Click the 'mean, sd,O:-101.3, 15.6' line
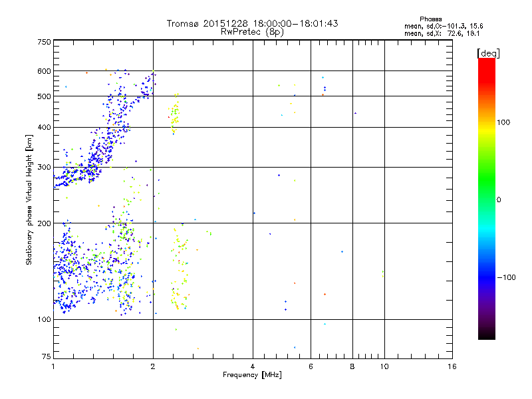The image size is (532, 399). coord(444,26)
